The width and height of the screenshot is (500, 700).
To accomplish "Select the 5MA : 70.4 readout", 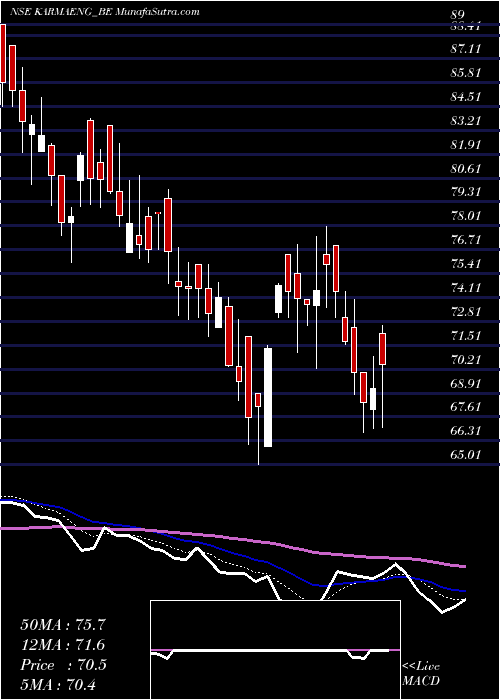I will [59, 684].
